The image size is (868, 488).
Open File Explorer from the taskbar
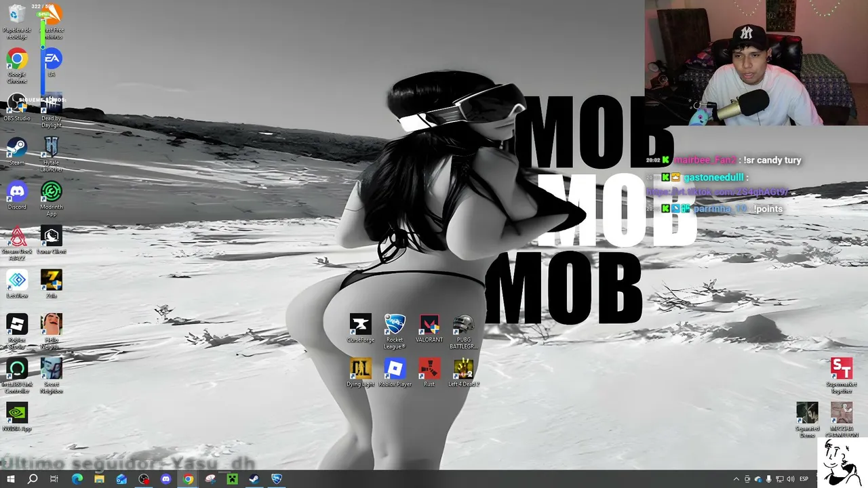(x=99, y=479)
